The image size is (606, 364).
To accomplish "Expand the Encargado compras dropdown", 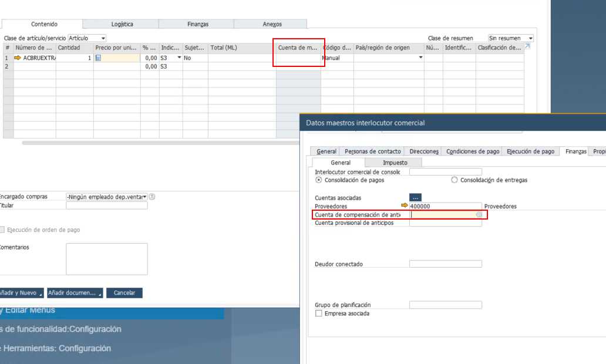I will tap(144, 197).
